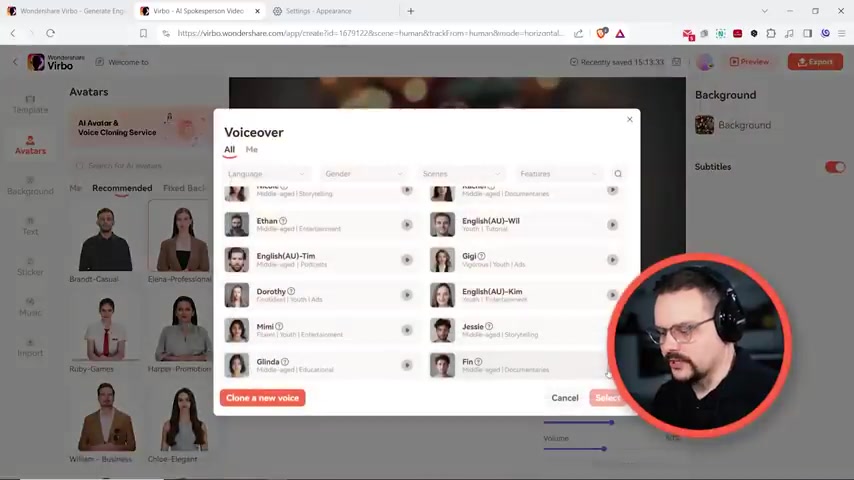Play the Mimi voice preview
The width and height of the screenshot is (854, 480).
point(407,330)
